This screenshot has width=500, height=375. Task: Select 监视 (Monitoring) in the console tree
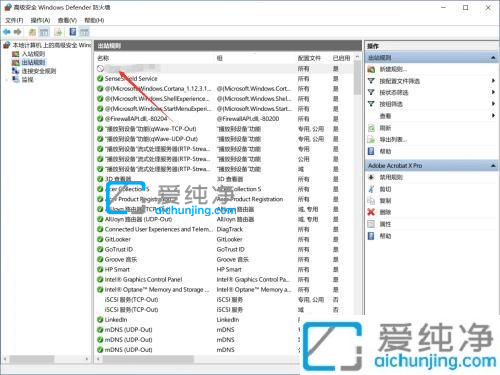(28, 79)
